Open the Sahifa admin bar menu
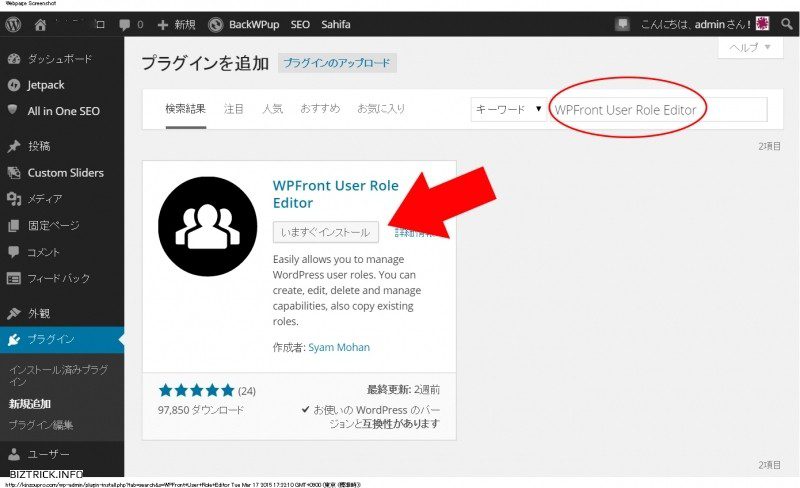The width and height of the screenshot is (800, 488). click(336, 25)
